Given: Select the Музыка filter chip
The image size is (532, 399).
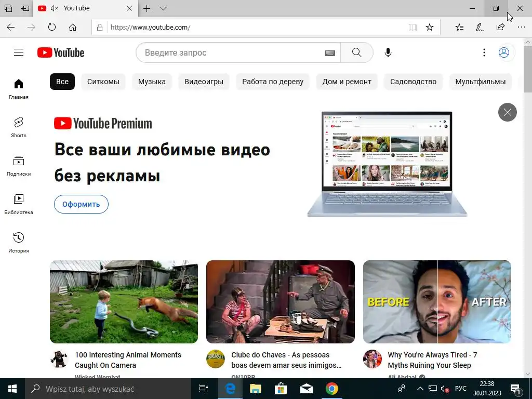Looking at the screenshot, I should (x=152, y=82).
